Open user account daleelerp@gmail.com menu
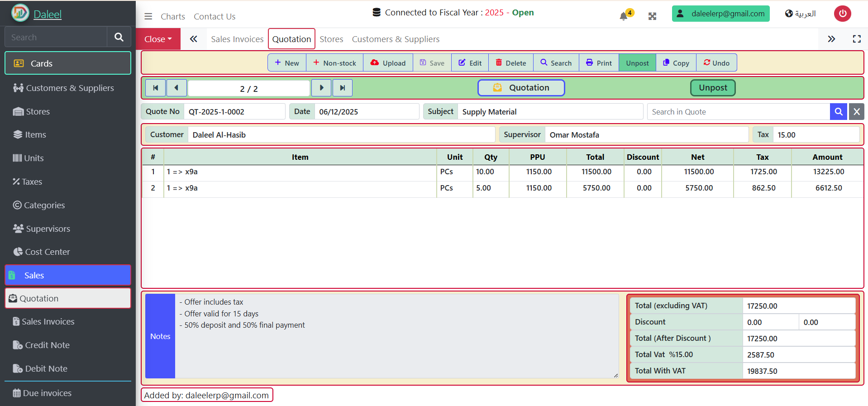Image resolution: width=868 pixels, height=406 pixels. click(x=720, y=14)
